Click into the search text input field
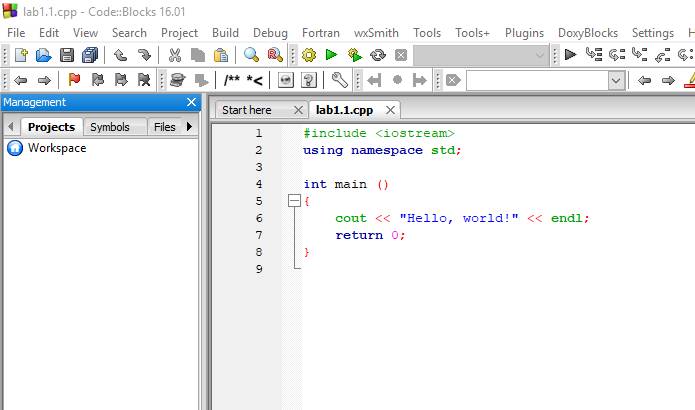The image size is (695, 410). (537, 81)
